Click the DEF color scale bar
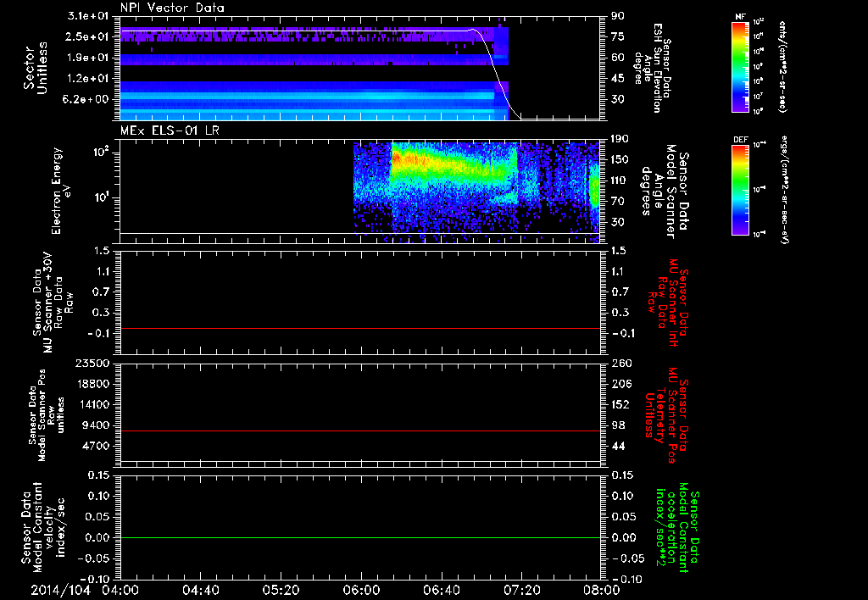 point(740,190)
